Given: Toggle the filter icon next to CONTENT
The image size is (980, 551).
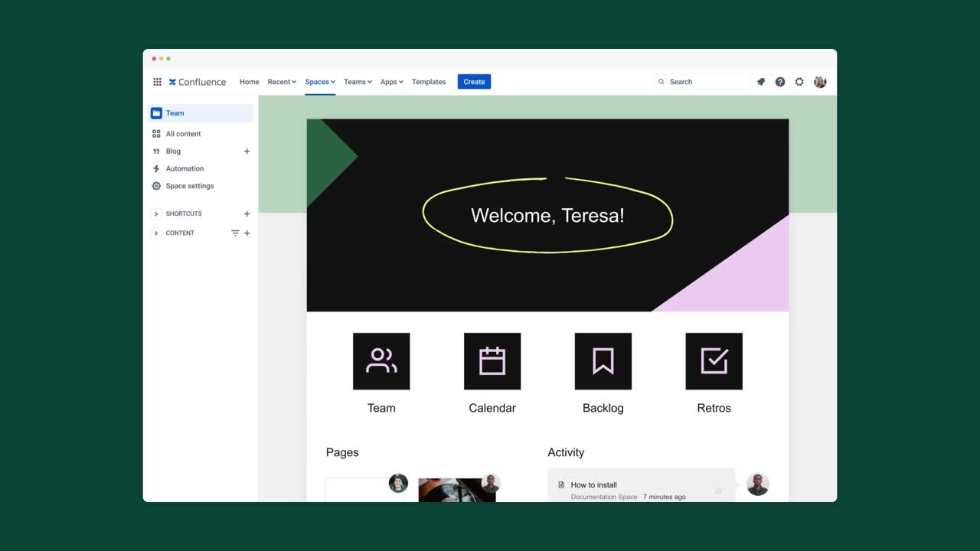Looking at the screenshot, I should (235, 233).
